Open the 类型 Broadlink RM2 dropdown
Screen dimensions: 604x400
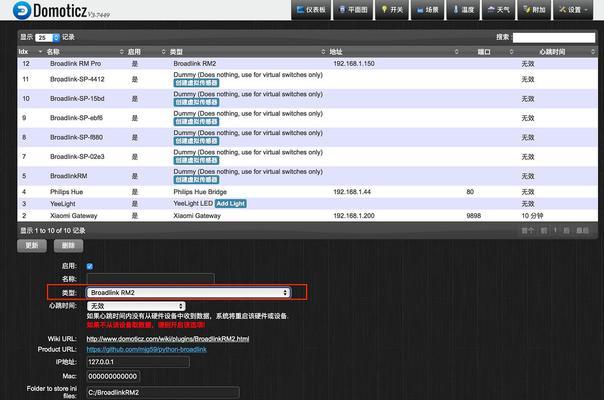[x=188, y=293]
